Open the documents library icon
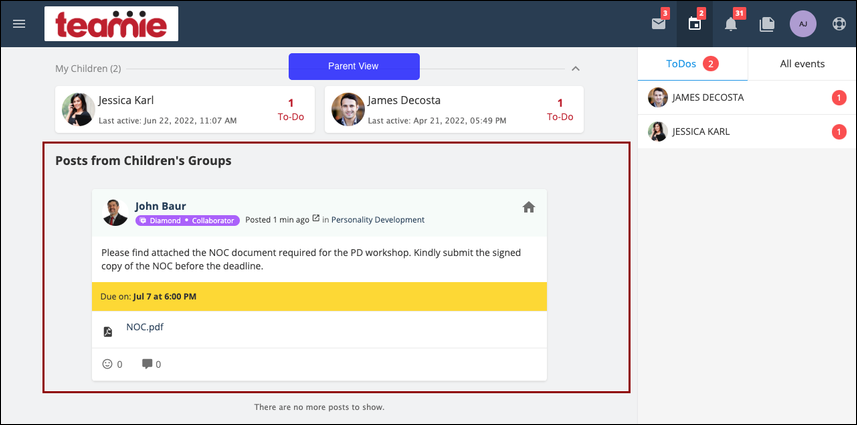The height and width of the screenshot is (425, 857). point(767,24)
